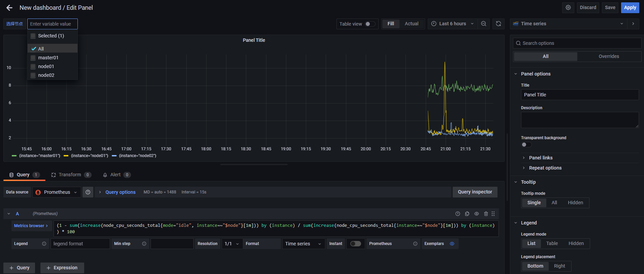
Task: Check the node02 option
Action: 33,75
